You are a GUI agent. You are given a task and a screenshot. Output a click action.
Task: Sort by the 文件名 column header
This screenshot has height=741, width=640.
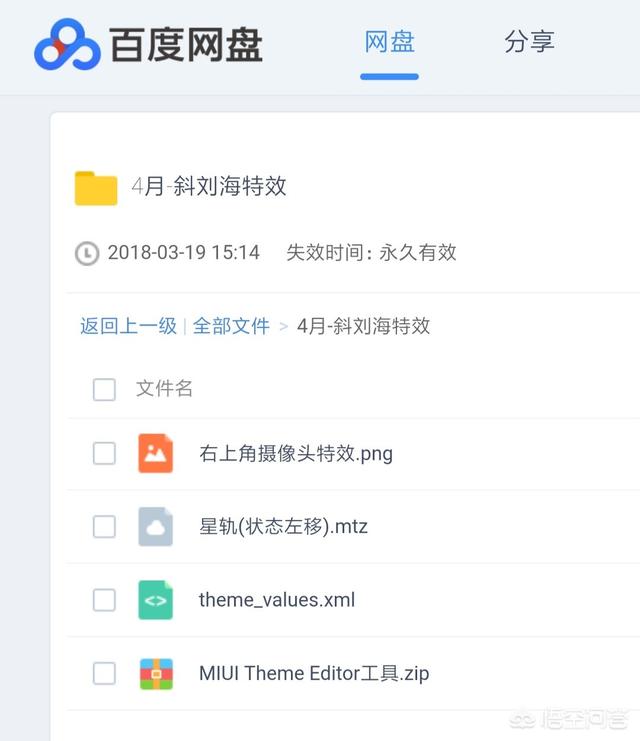point(164,389)
